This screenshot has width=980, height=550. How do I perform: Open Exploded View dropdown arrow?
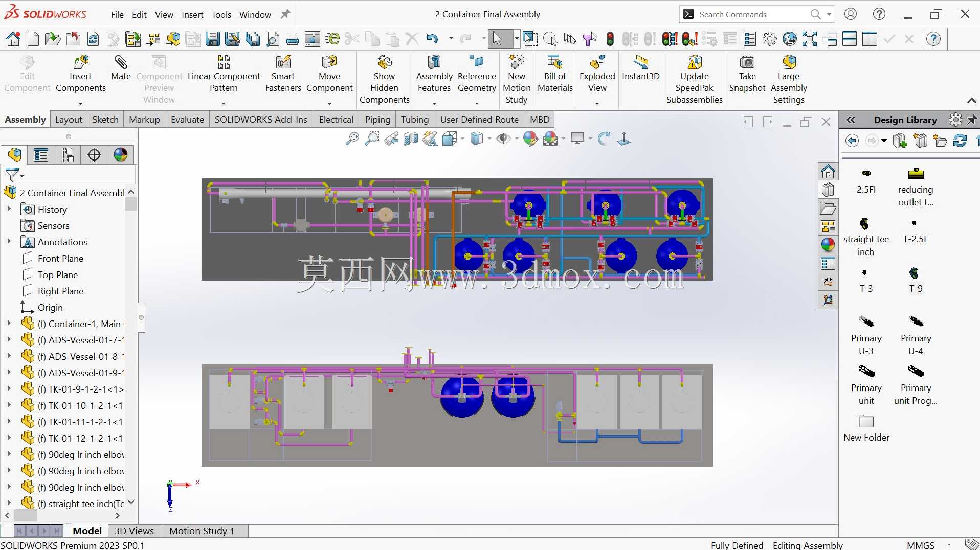click(597, 103)
